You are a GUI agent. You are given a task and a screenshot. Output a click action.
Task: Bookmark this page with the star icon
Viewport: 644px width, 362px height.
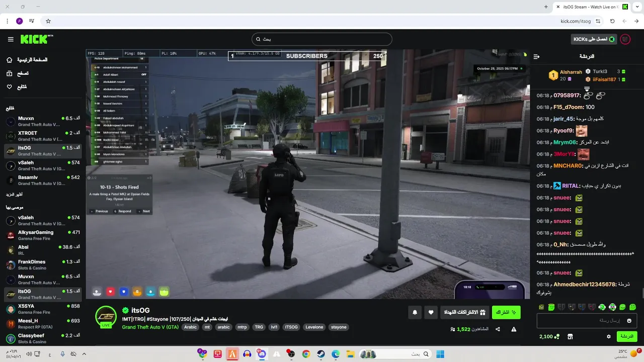click(48, 21)
